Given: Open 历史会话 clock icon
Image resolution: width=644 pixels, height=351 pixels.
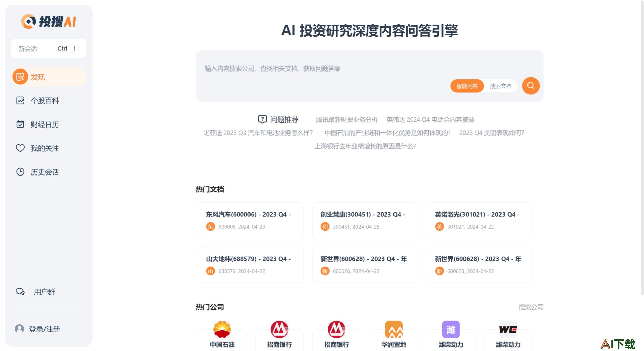Looking at the screenshot, I should [x=20, y=172].
